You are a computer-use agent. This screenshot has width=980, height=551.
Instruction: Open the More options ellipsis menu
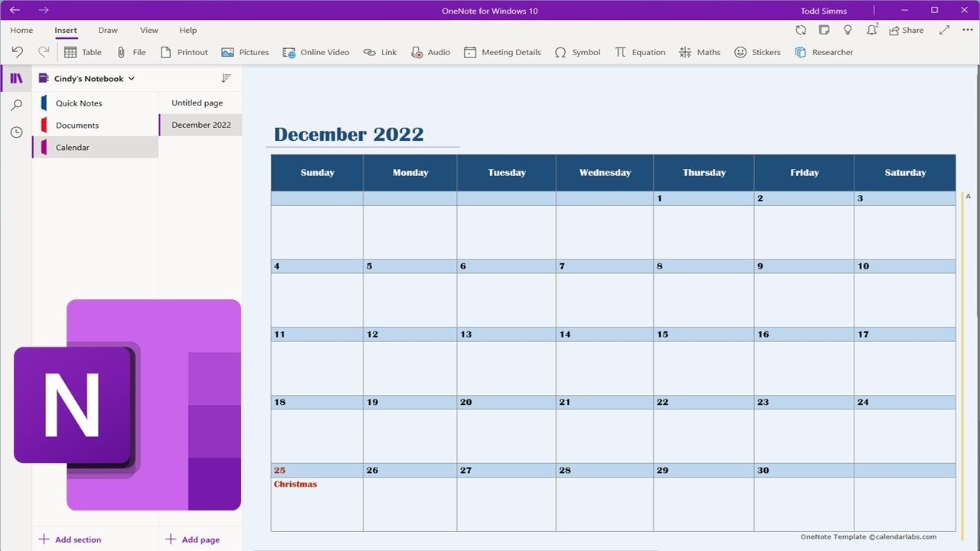[967, 30]
